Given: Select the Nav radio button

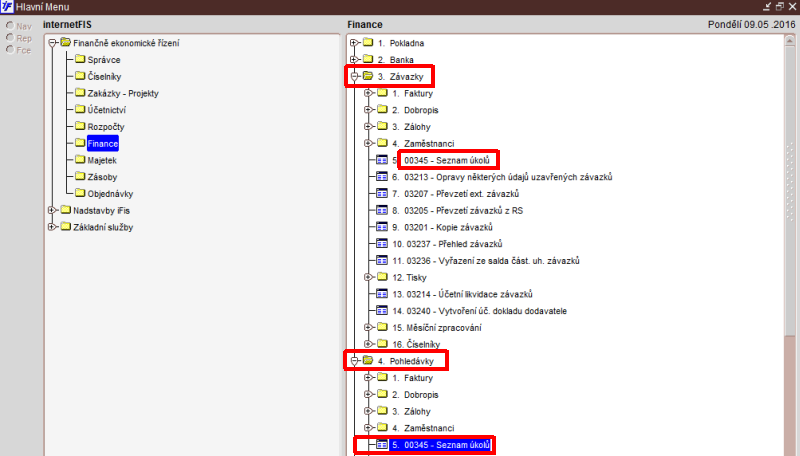Looking at the screenshot, I should coord(10,26).
